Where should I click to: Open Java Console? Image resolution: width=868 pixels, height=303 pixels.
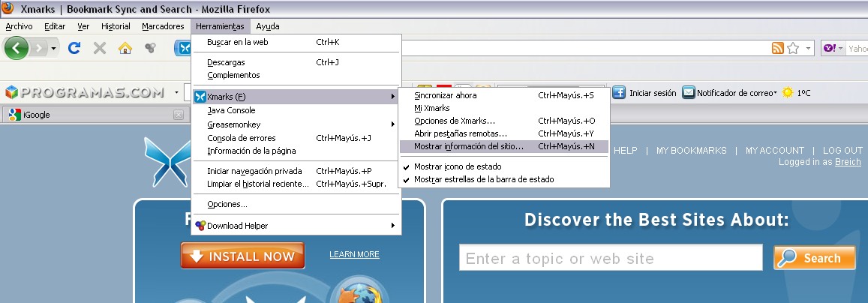[296, 110]
